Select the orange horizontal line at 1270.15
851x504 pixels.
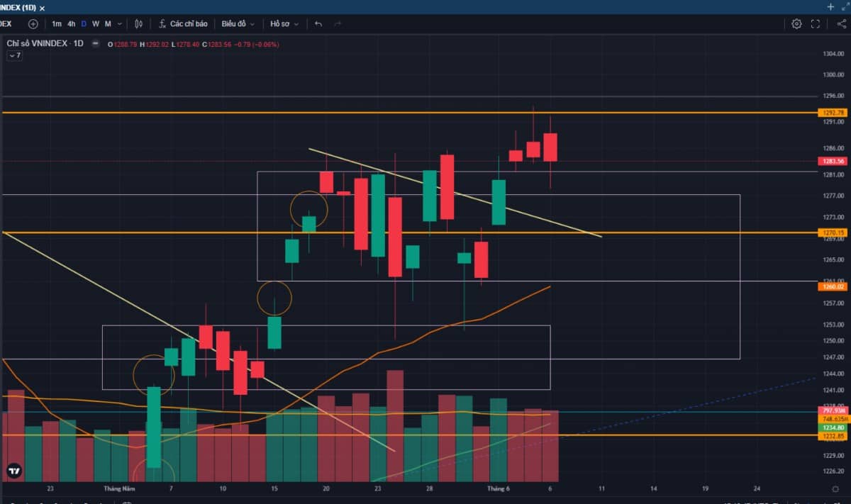pyautogui.click(x=409, y=233)
